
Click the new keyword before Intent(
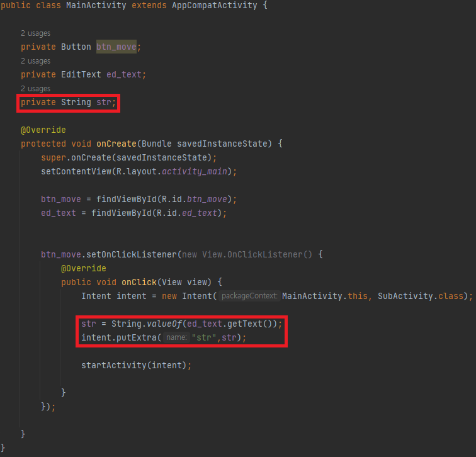click(169, 296)
